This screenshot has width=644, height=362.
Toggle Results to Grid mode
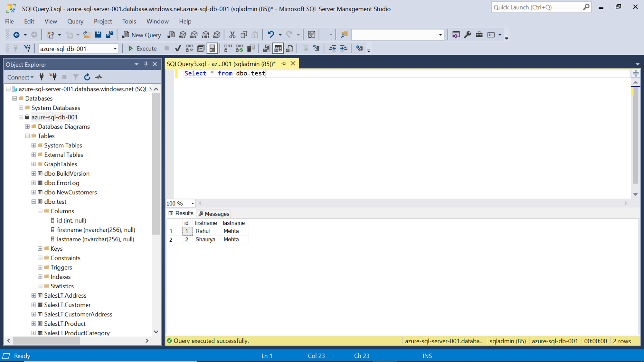click(x=278, y=49)
